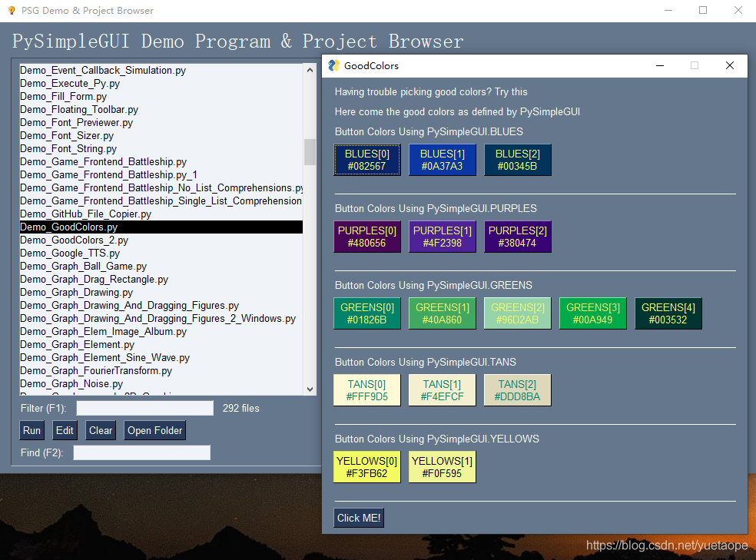Click the BLUES[1] #0A37A3 color button
Image resolution: width=756 pixels, height=560 pixels.
click(442, 160)
